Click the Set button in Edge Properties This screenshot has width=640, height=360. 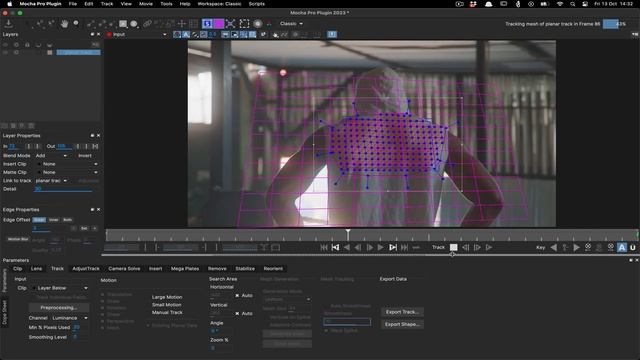point(84,229)
